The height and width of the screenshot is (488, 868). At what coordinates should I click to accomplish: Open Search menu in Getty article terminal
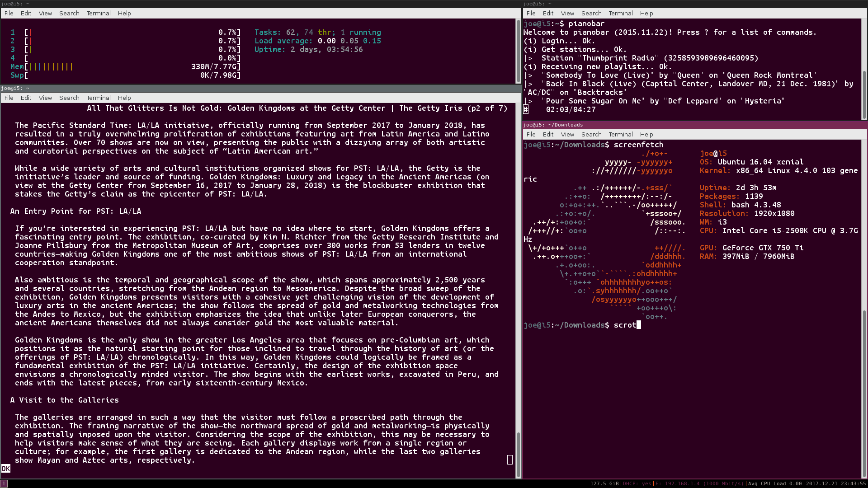69,98
